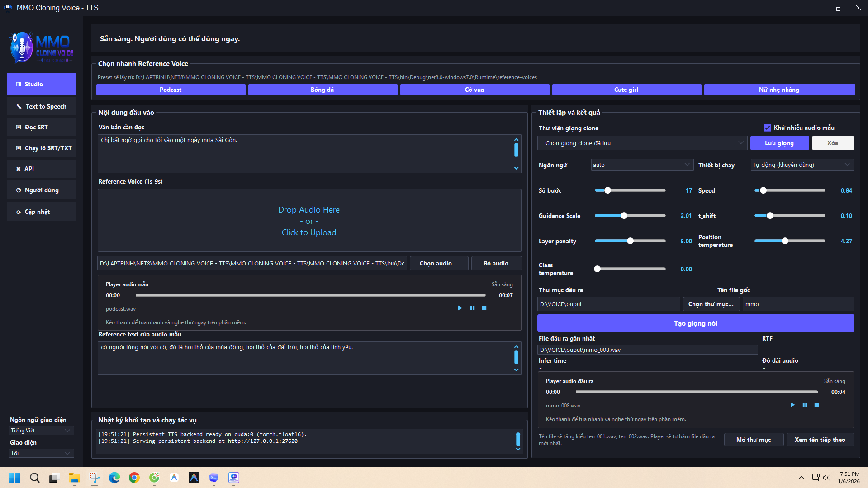Switch to Studio tab
This screenshot has height=488, width=868.
[42, 84]
